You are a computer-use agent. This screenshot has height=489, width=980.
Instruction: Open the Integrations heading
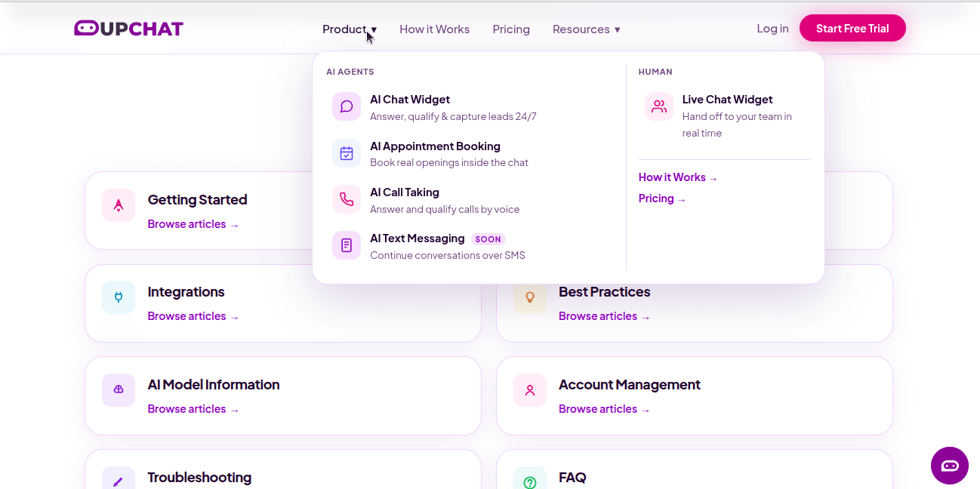pos(186,292)
